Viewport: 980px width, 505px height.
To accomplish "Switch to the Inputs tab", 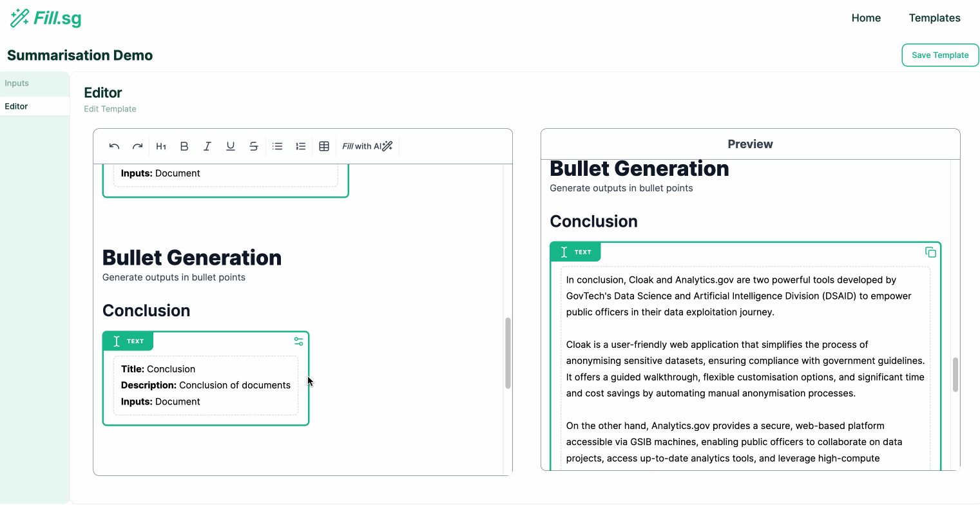I will 35,83.
